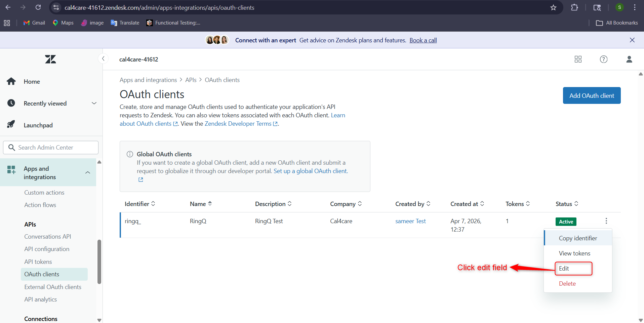Click the RingQ row actions kebab icon
Screen dimensions: 644x323
pyautogui.click(x=606, y=221)
